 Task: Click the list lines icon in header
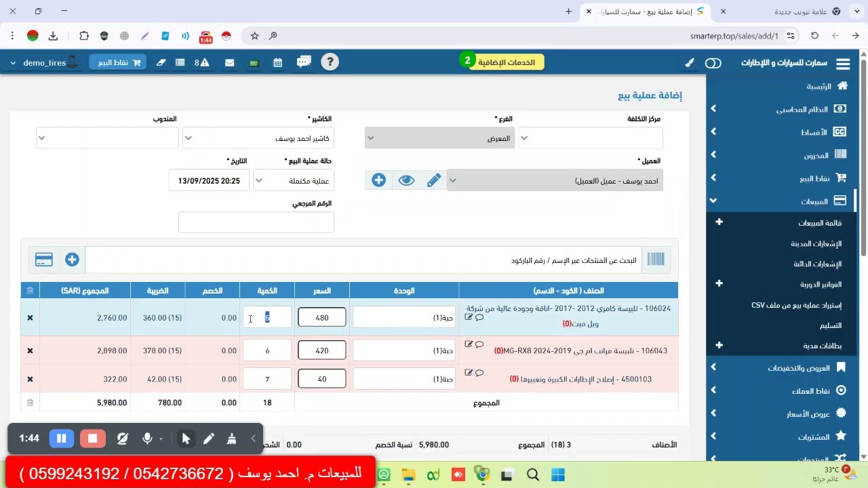[x=180, y=62]
